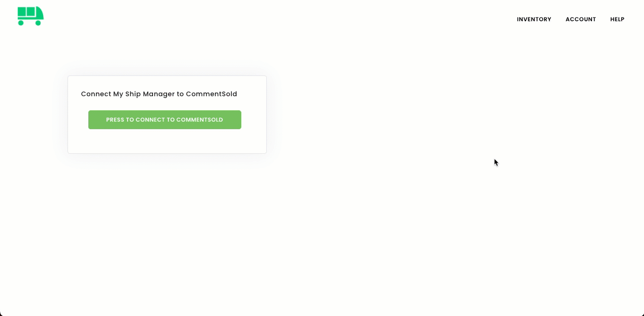Select INVENTORY in the top navigation
The image size is (644, 316).
pos(534,19)
